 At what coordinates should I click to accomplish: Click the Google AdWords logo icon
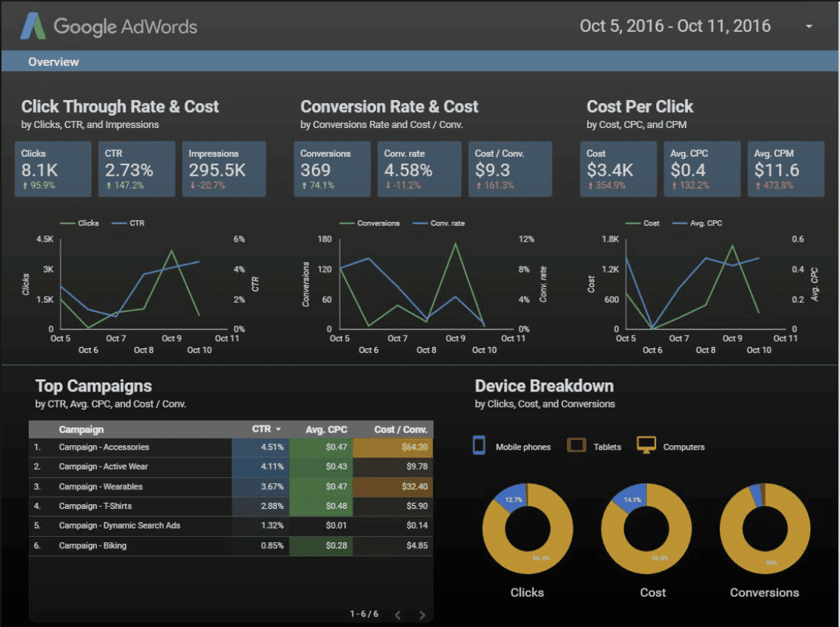pos(33,27)
